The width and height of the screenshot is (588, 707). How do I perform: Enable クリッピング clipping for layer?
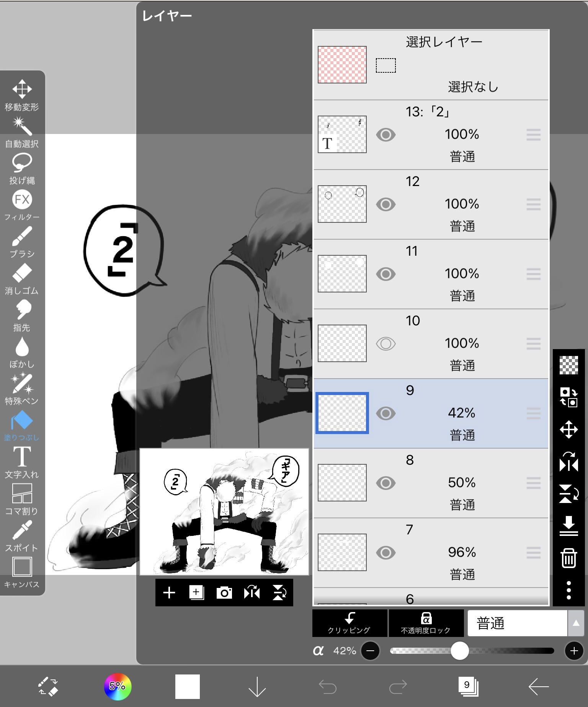(350, 623)
